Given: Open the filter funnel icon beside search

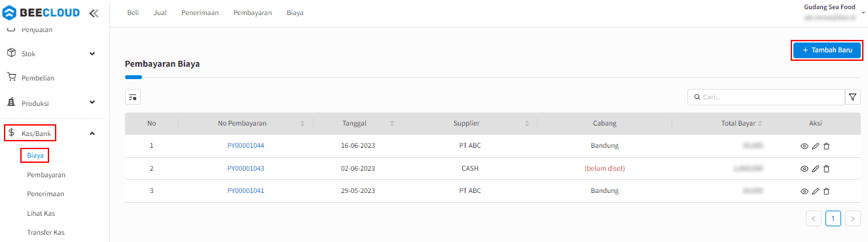Looking at the screenshot, I should tap(853, 97).
